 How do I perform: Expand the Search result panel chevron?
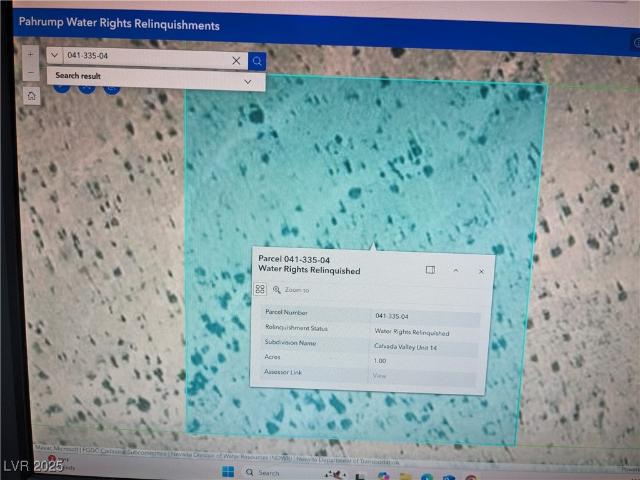(x=248, y=82)
